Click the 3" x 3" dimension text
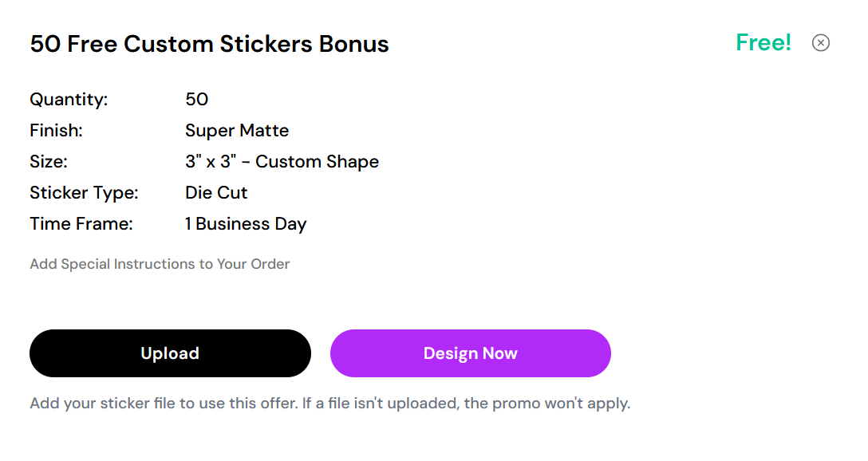Screen dimensions: 868x461 pyautogui.click(x=209, y=162)
